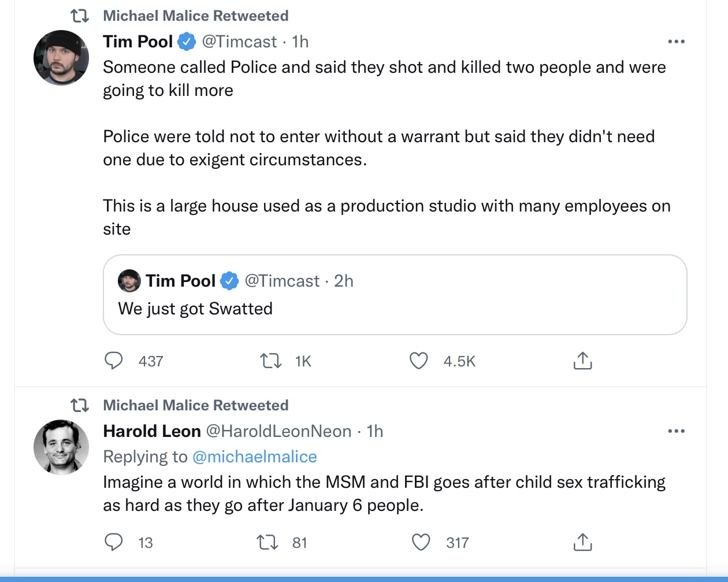Open quoted tweet 'We just got Swatted'
The width and height of the screenshot is (728, 582).
point(395,295)
